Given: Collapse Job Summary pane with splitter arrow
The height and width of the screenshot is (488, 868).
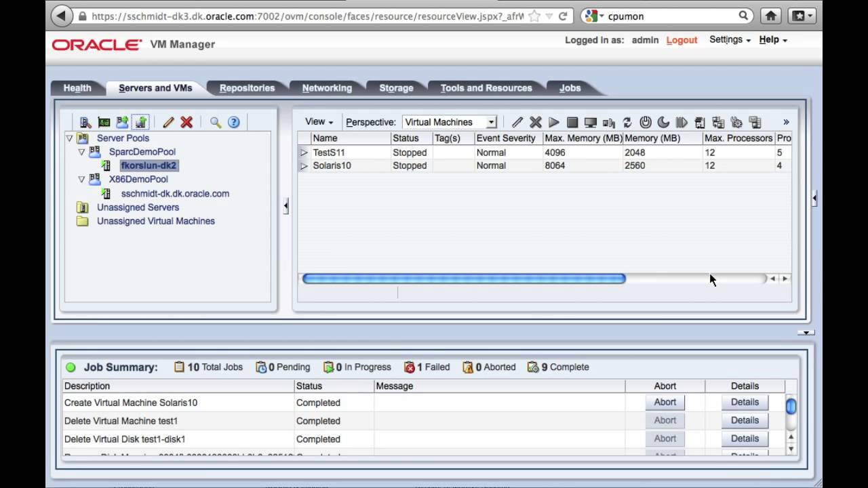Looking at the screenshot, I should 806,332.
